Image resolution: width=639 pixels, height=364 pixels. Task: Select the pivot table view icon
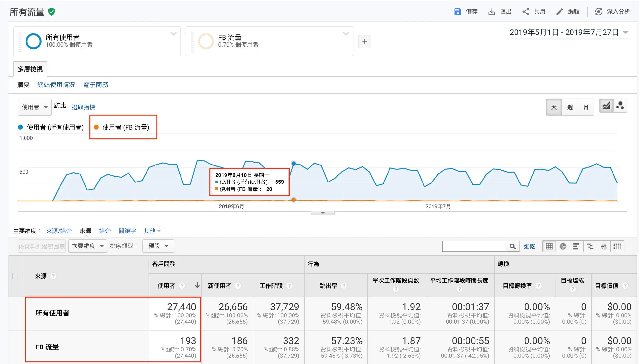[x=617, y=246]
